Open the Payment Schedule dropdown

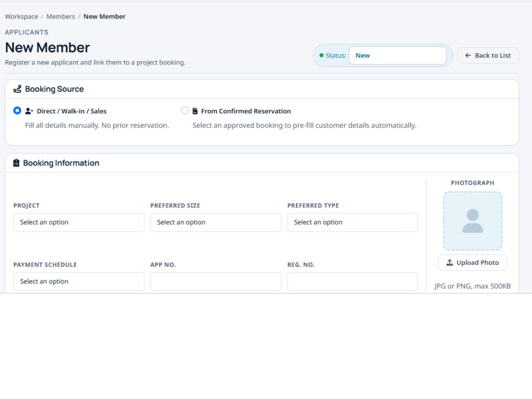click(79, 281)
